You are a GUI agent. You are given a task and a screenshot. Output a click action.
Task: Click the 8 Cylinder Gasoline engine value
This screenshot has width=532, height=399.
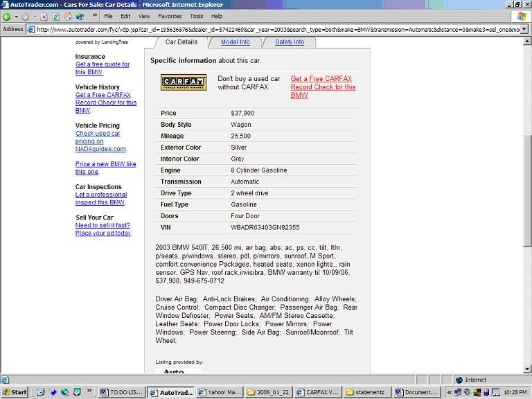pyautogui.click(x=259, y=170)
